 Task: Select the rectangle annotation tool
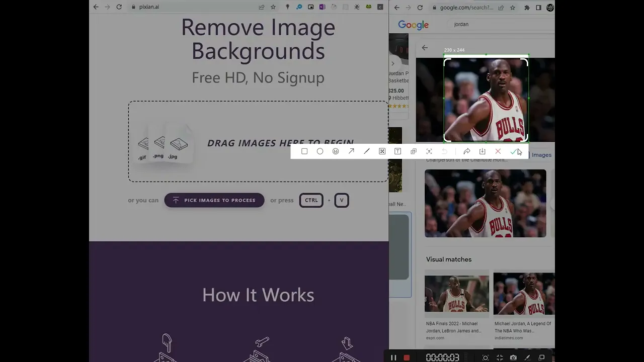click(x=304, y=151)
